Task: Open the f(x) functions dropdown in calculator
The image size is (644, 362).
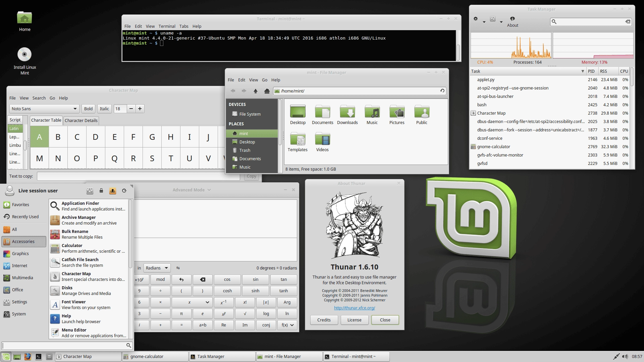Action: [288, 325]
